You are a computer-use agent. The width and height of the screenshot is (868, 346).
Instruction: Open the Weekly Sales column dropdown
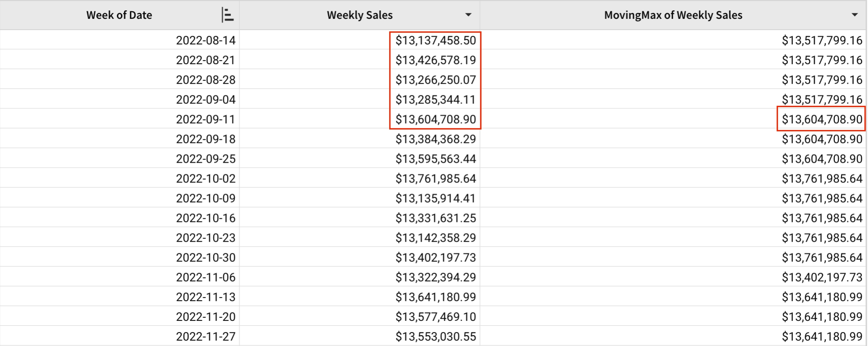click(x=468, y=15)
